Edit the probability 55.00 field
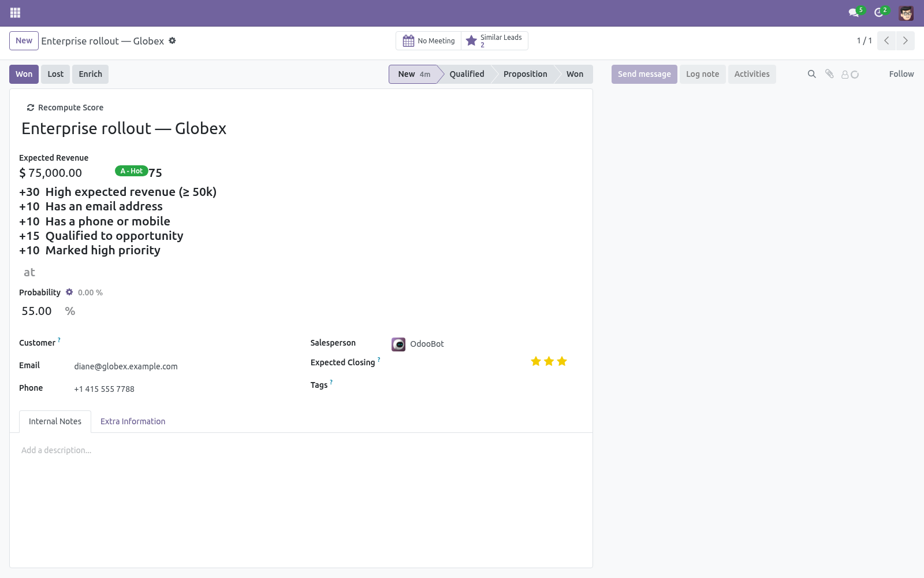The image size is (924, 578). [x=39, y=311]
